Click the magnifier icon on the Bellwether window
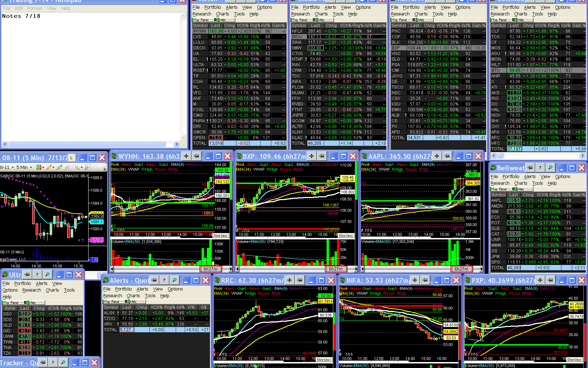The width and height of the screenshot is (588, 368). (550, 168)
